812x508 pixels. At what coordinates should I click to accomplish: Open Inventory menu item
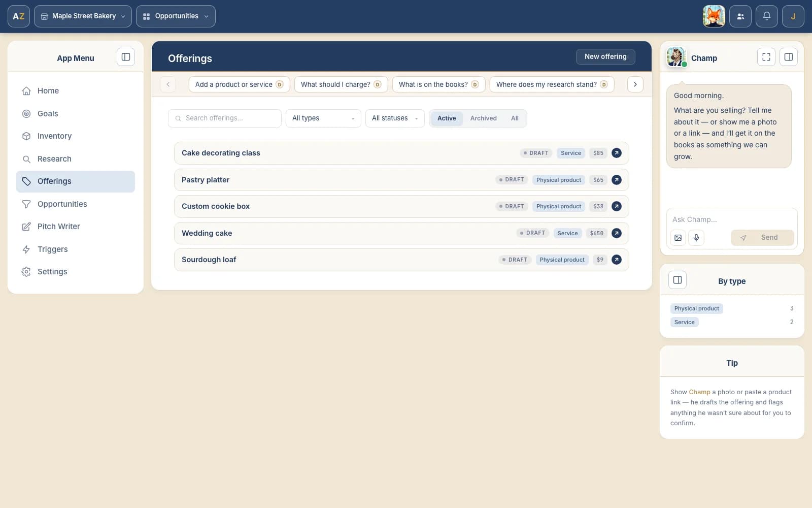76,136
